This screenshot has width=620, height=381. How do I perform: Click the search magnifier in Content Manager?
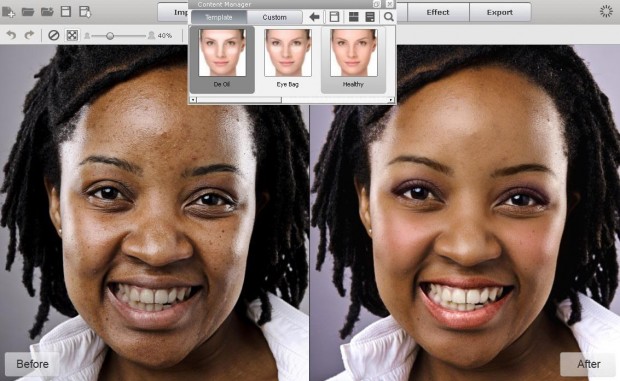[389, 17]
